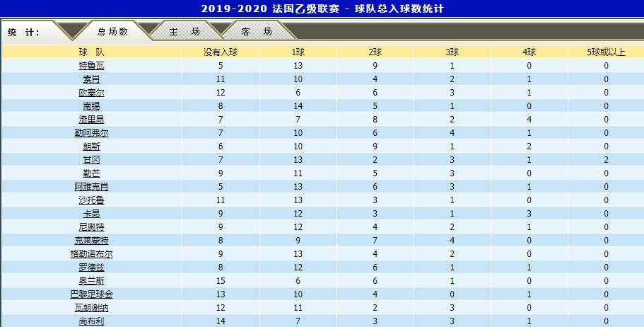Switch to the 主场 tab
Image resolution: width=644 pixels, height=327 pixels.
185,32
